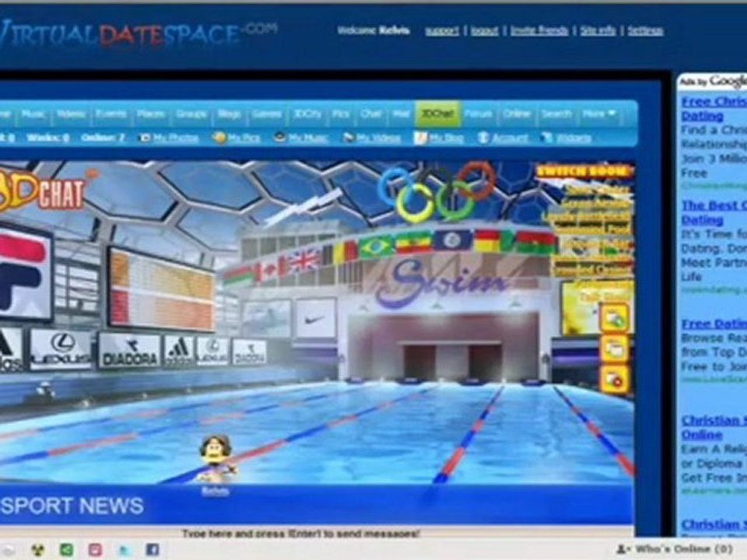Click the top yellow button beside the pool
Viewport: 747px width, 560px height.
click(614, 317)
